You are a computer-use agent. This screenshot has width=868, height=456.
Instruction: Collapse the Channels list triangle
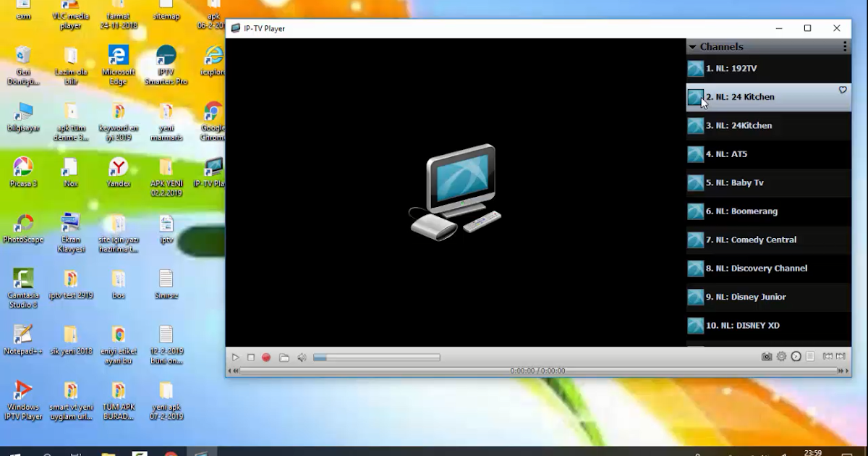point(692,46)
